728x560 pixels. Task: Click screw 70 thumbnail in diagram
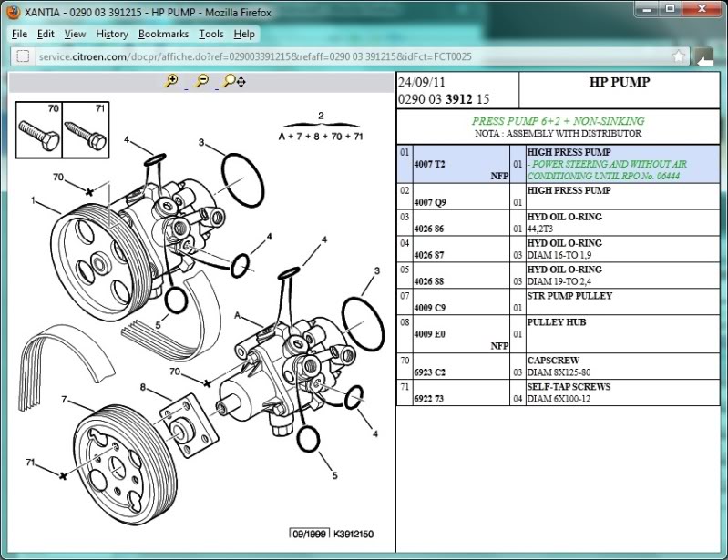tap(39, 130)
